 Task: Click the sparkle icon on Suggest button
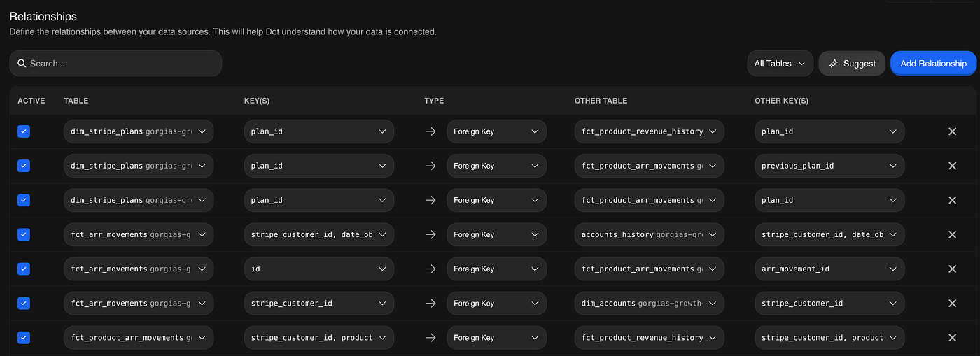[834, 64]
